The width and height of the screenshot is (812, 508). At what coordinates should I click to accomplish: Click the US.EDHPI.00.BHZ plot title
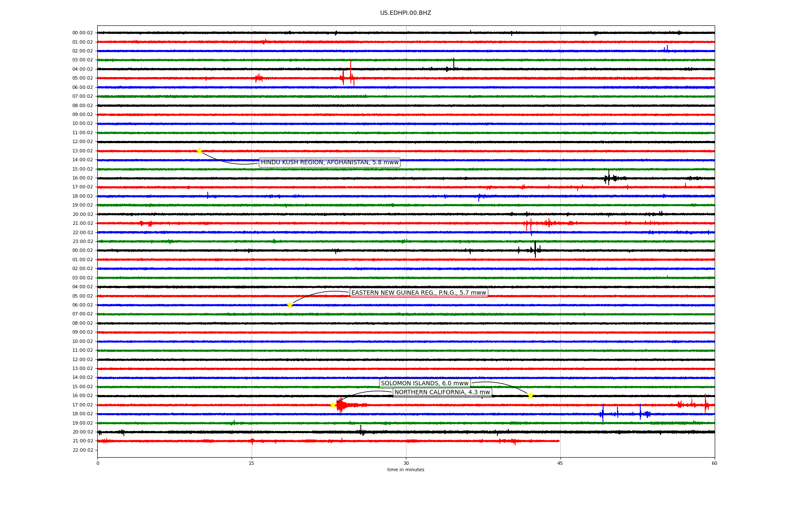click(405, 13)
